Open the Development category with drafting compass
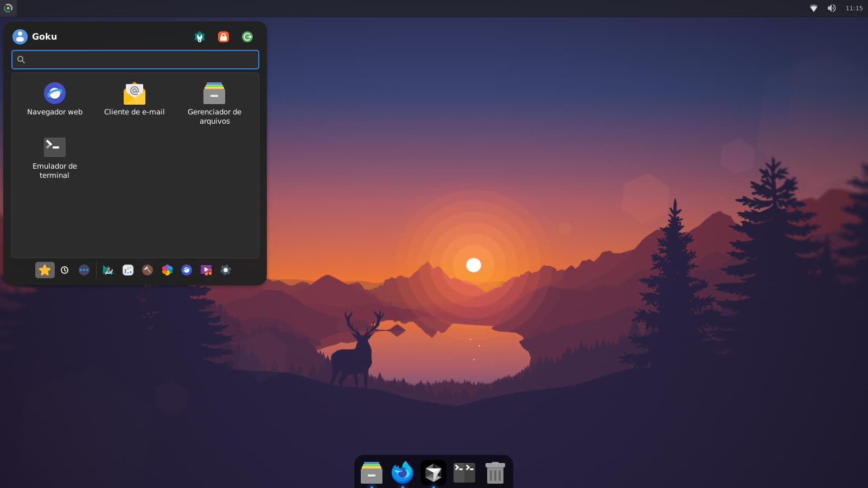 (108, 270)
